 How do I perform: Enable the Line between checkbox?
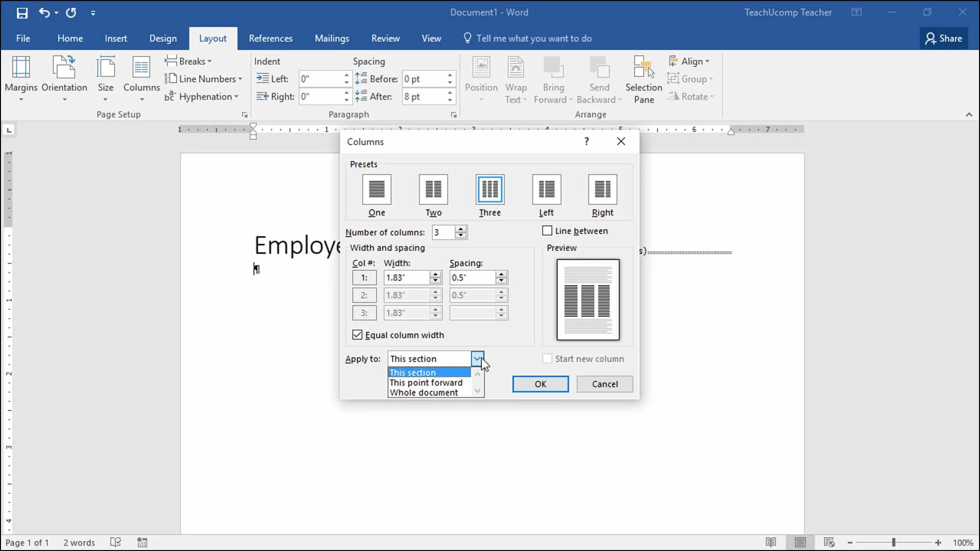(547, 231)
